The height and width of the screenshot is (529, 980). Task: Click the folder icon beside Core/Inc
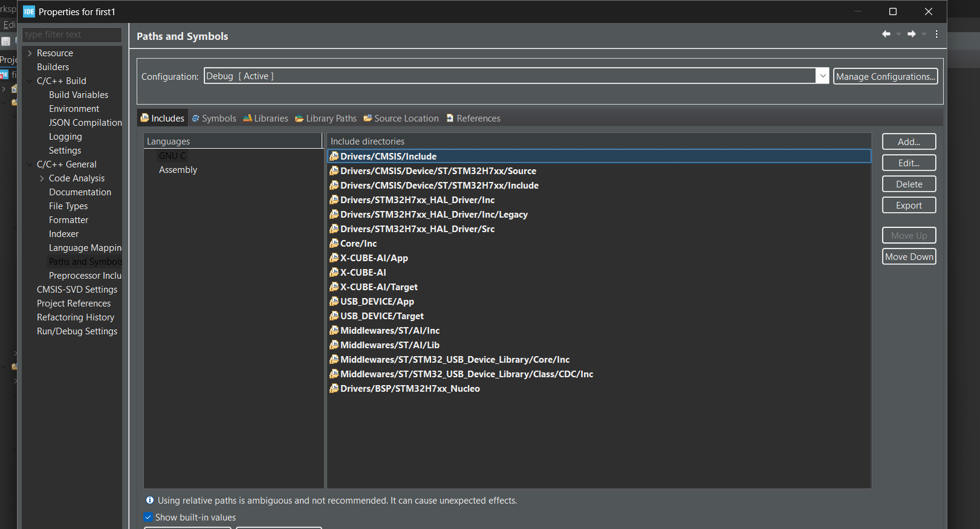pyautogui.click(x=334, y=244)
